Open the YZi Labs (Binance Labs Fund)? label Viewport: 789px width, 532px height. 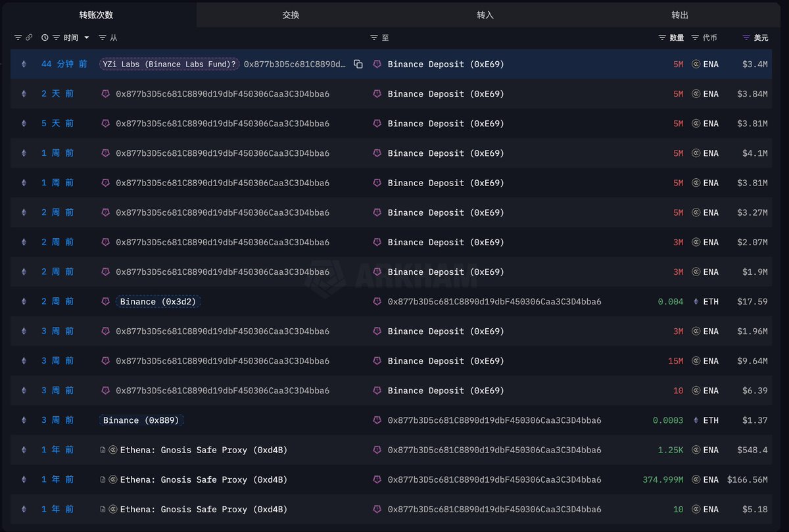(x=170, y=64)
